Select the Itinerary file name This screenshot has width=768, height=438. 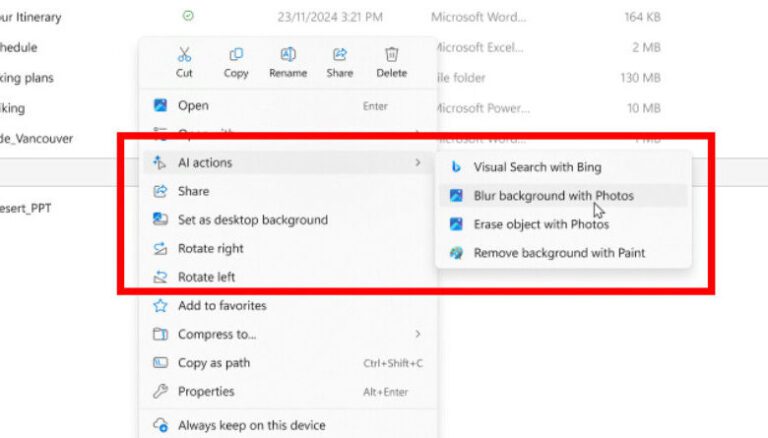point(31,17)
